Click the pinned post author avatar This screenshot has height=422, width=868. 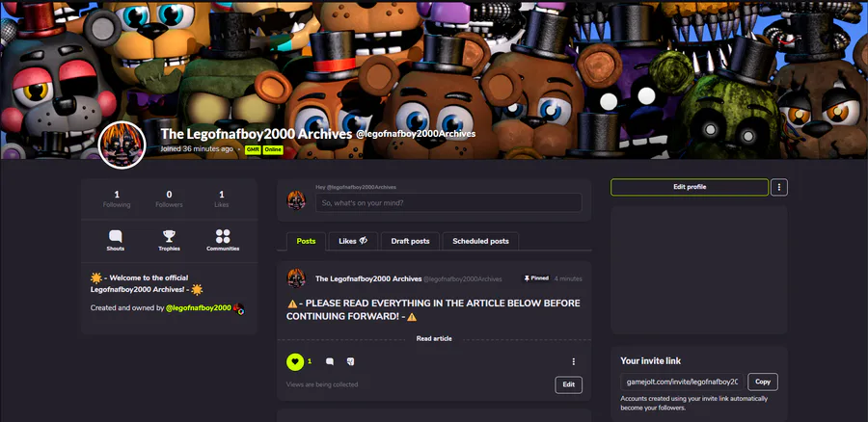[x=296, y=278]
